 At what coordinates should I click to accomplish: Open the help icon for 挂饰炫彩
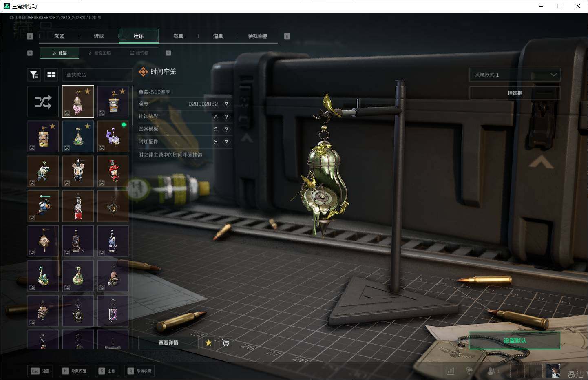[x=226, y=117]
